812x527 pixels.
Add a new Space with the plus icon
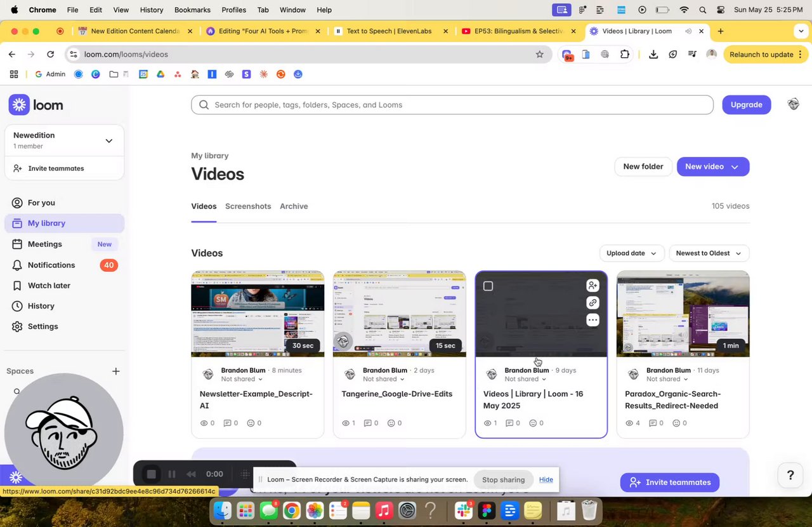(x=115, y=371)
